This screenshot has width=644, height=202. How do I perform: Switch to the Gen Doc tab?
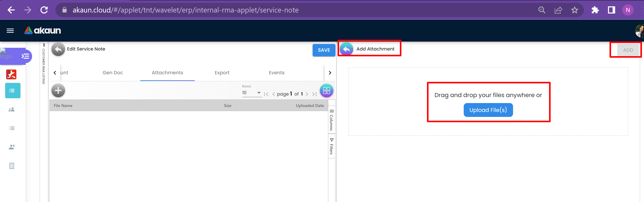coord(113,73)
